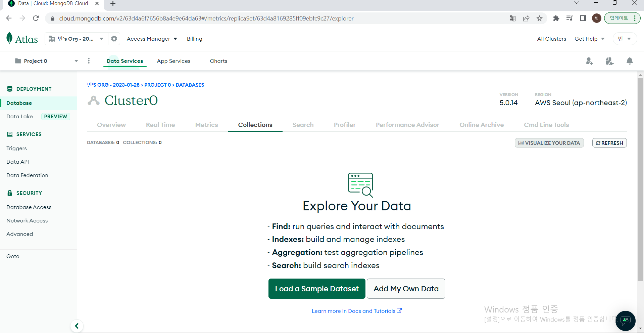Open Database Access in sidebar
Screen dimensions: 644x333
(x=29, y=207)
